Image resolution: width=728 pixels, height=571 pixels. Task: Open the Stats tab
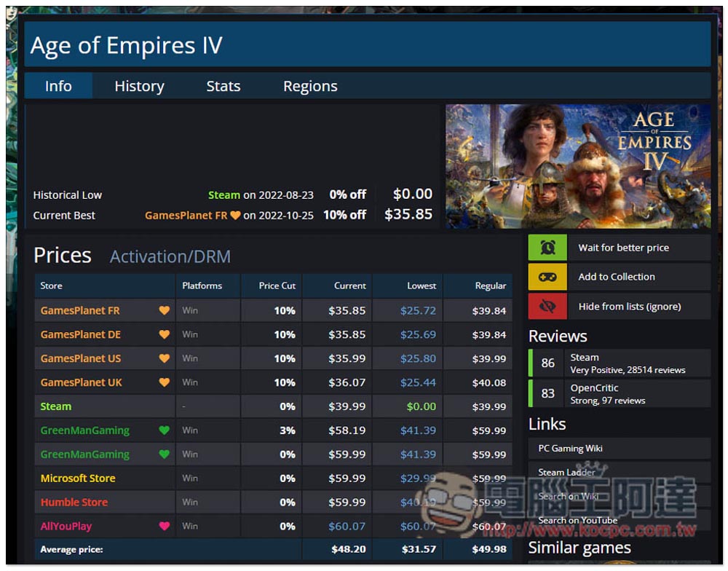point(223,86)
